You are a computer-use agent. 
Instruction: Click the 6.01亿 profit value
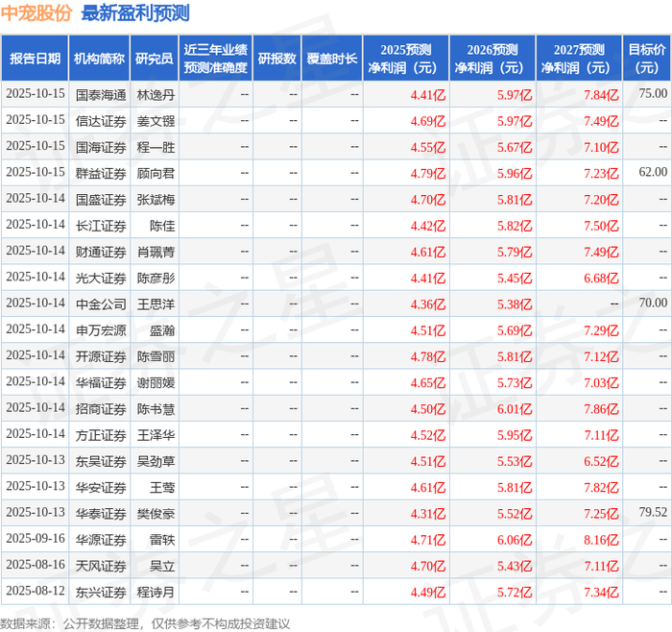tap(515, 408)
